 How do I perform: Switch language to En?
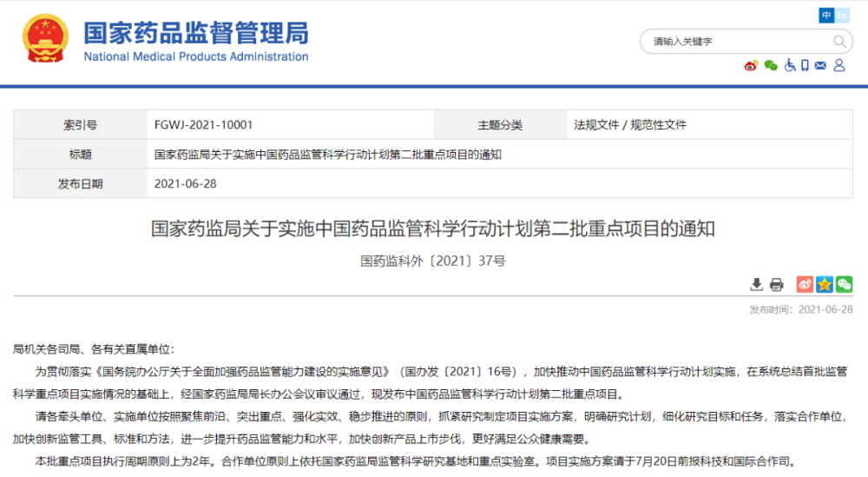pyautogui.click(x=842, y=16)
